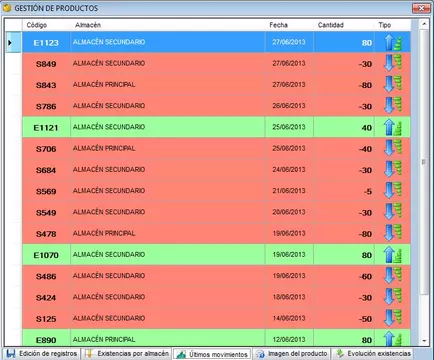Open the Edición de registros tab
434x360 pixels.
(42, 353)
